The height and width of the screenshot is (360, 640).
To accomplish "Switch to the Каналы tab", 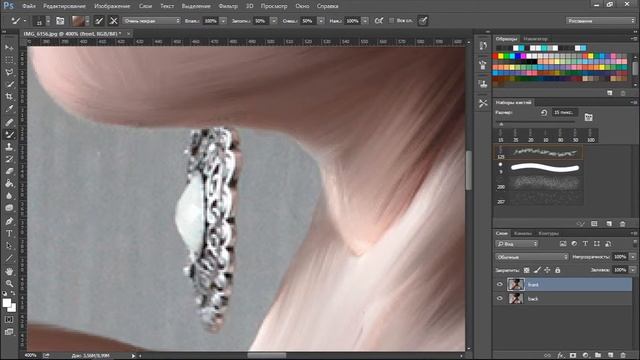I will [x=523, y=233].
